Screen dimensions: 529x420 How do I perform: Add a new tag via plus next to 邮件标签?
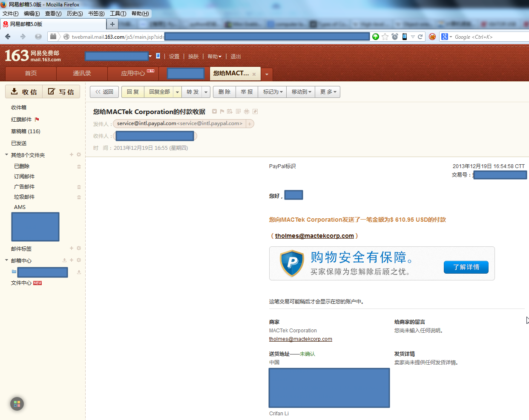pyautogui.click(x=72, y=248)
